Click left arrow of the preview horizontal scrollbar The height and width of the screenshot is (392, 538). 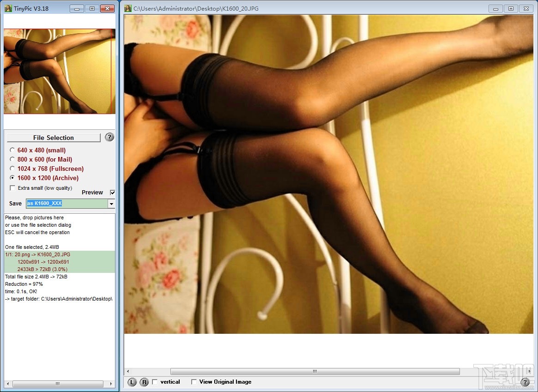click(128, 371)
